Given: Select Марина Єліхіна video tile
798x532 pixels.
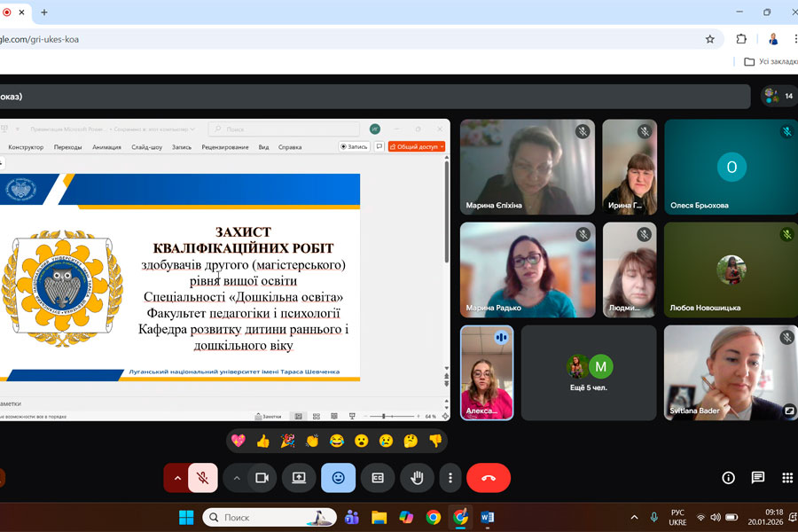Looking at the screenshot, I should pos(528,167).
